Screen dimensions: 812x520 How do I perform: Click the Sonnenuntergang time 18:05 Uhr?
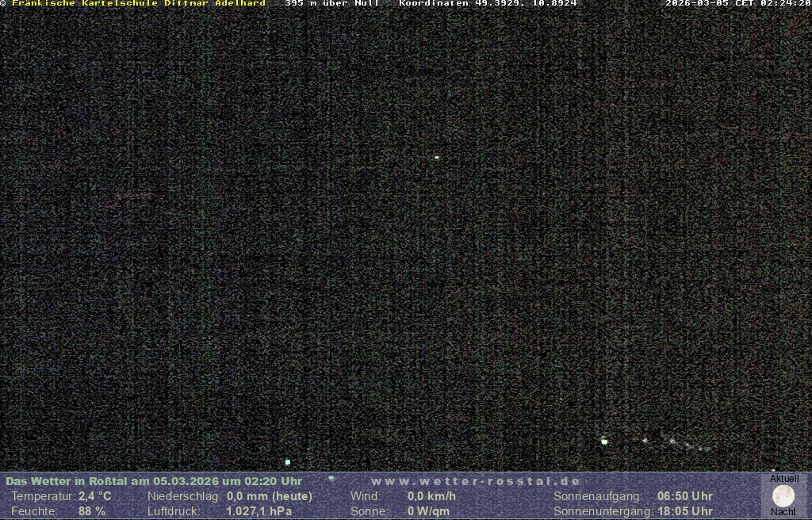click(x=684, y=511)
